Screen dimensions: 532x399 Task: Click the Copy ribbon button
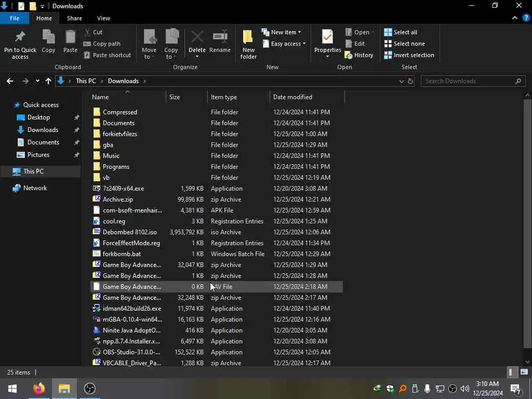pos(48,41)
